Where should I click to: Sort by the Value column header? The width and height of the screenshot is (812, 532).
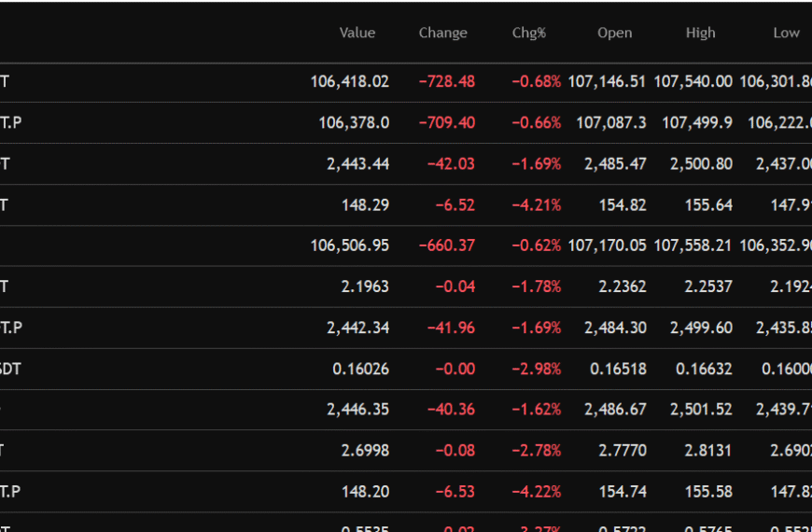click(357, 33)
